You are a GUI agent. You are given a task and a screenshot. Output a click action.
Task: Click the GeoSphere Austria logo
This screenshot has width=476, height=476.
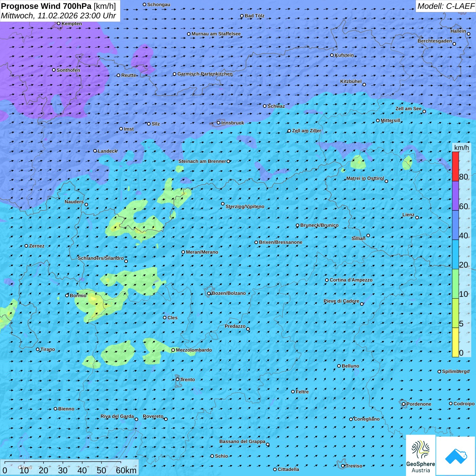coord(421,455)
